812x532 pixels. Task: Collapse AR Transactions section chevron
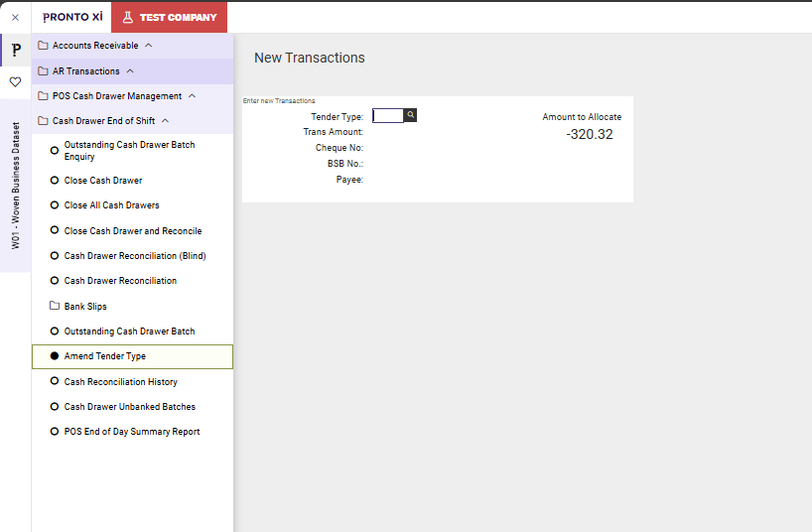[x=130, y=71]
